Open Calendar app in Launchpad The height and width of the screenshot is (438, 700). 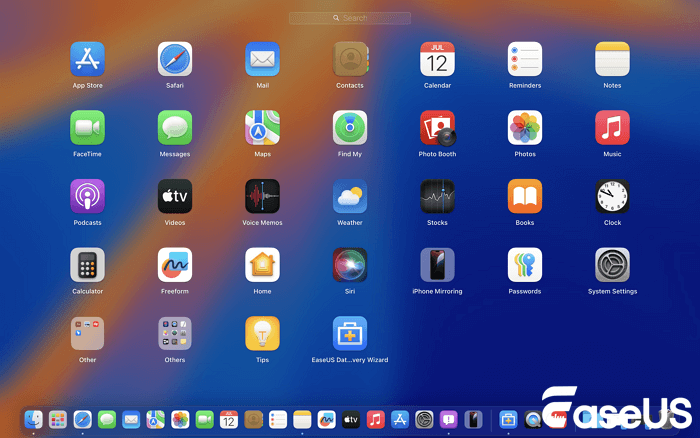click(438, 59)
